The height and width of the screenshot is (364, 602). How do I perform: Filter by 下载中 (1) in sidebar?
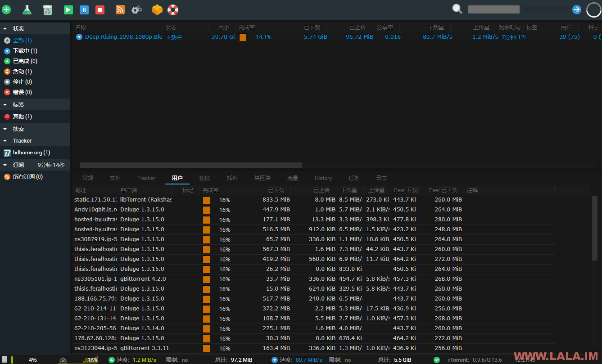click(x=25, y=51)
